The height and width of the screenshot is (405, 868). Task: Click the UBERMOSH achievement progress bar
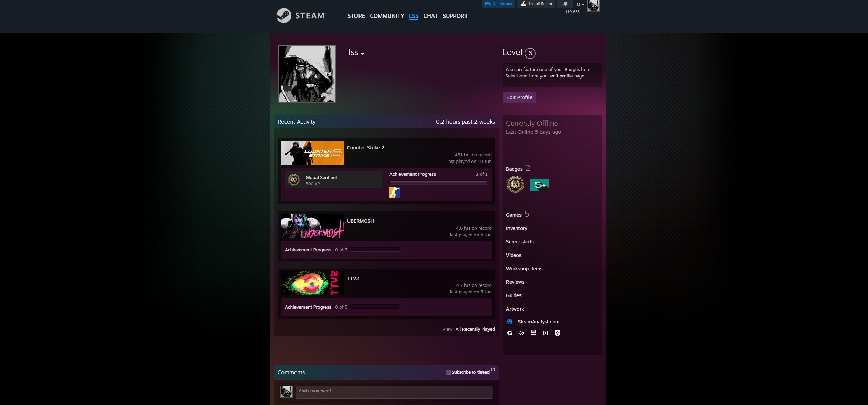pos(375,250)
